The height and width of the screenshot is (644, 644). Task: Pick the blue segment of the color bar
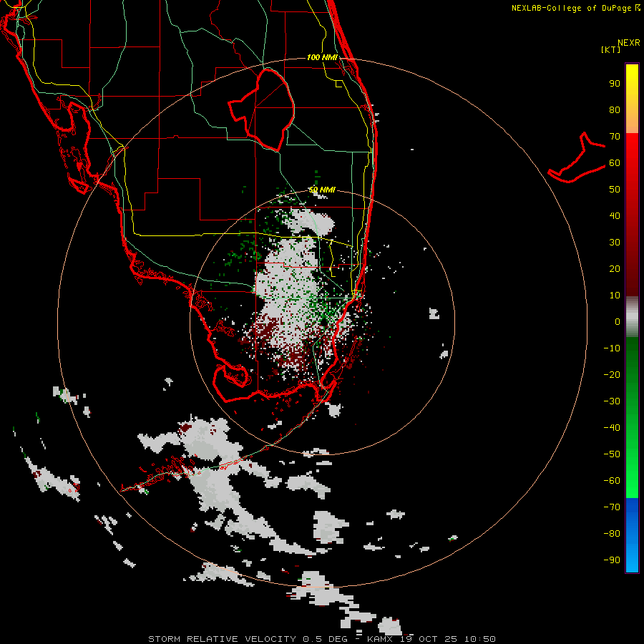[632, 535]
